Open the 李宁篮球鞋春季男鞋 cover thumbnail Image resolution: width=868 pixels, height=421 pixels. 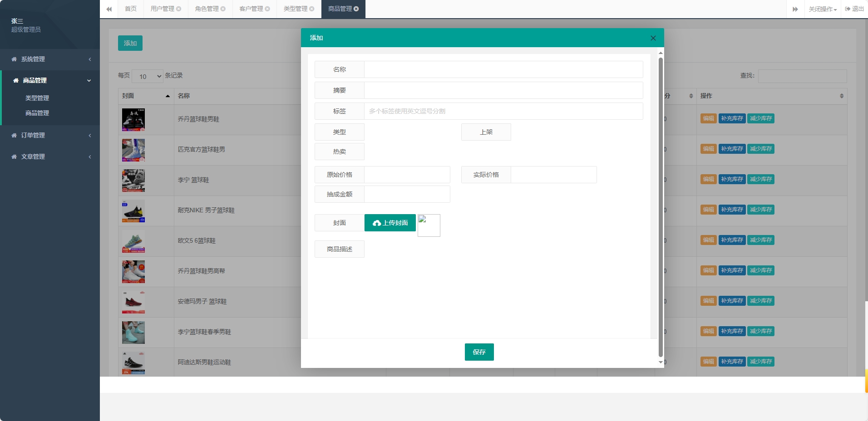[x=133, y=333]
